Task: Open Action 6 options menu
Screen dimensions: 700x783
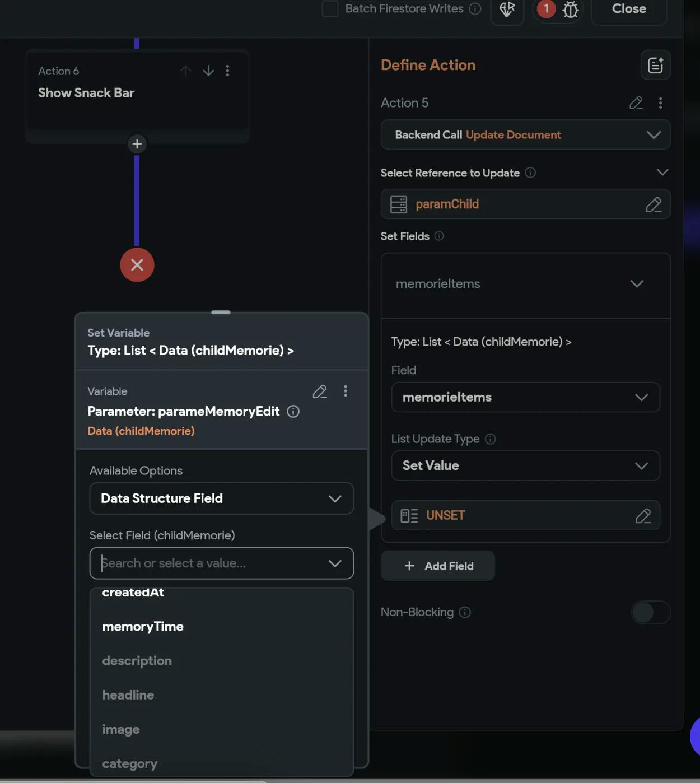Action: click(x=227, y=71)
